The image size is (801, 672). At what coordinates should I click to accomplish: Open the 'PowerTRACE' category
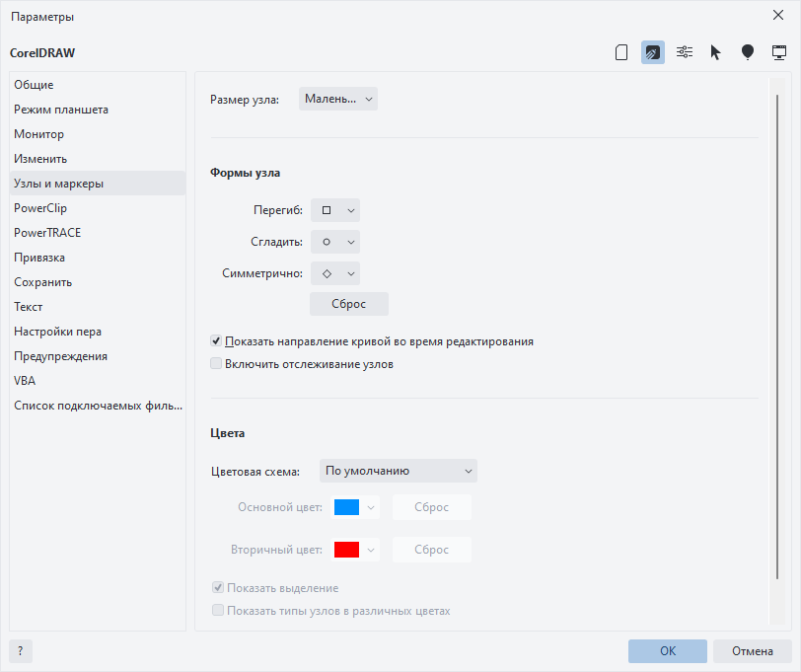[x=98, y=233]
